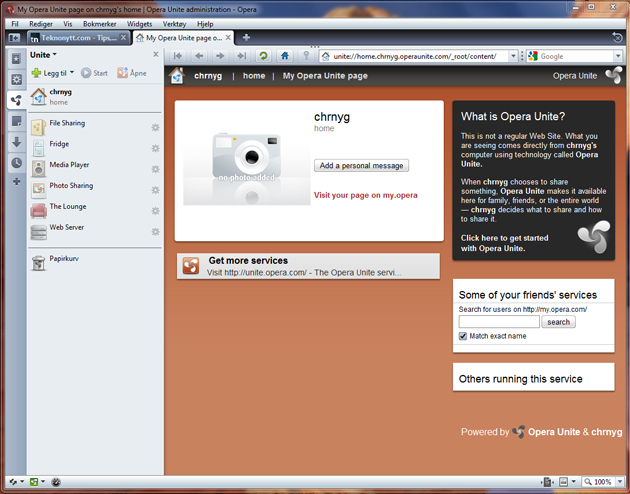Click in the friends search text field
The image size is (630, 494).
pos(499,322)
